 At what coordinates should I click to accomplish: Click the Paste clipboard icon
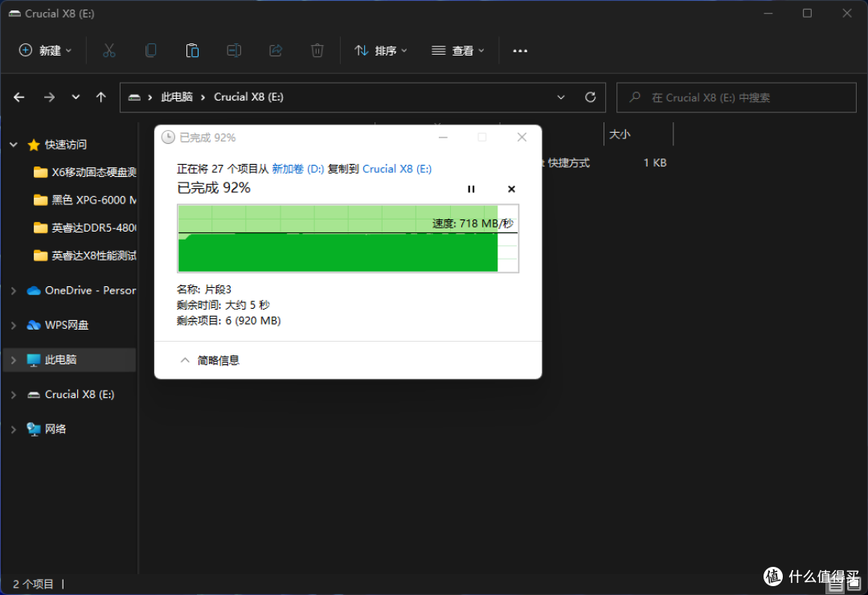click(192, 51)
